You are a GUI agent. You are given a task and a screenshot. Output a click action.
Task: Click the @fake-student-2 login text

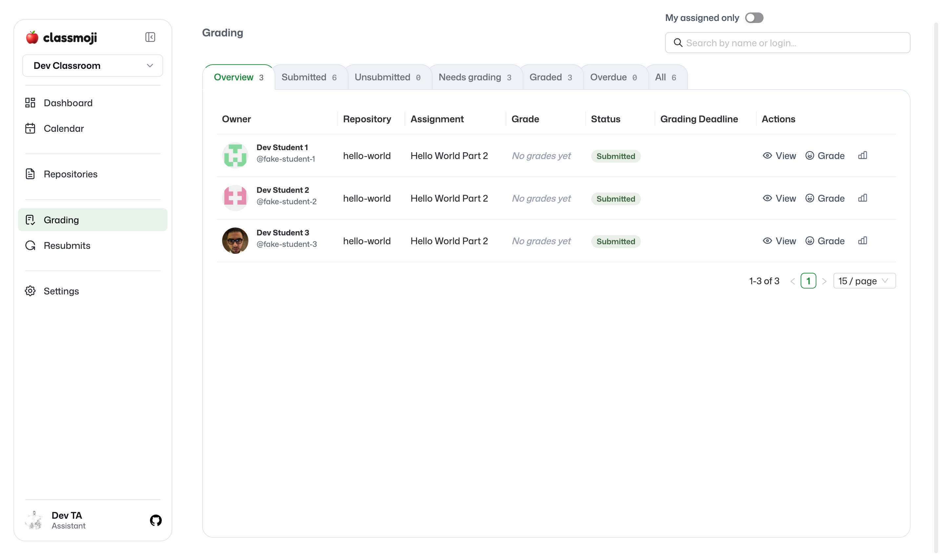pyautogui.click(x=286, y=202)
